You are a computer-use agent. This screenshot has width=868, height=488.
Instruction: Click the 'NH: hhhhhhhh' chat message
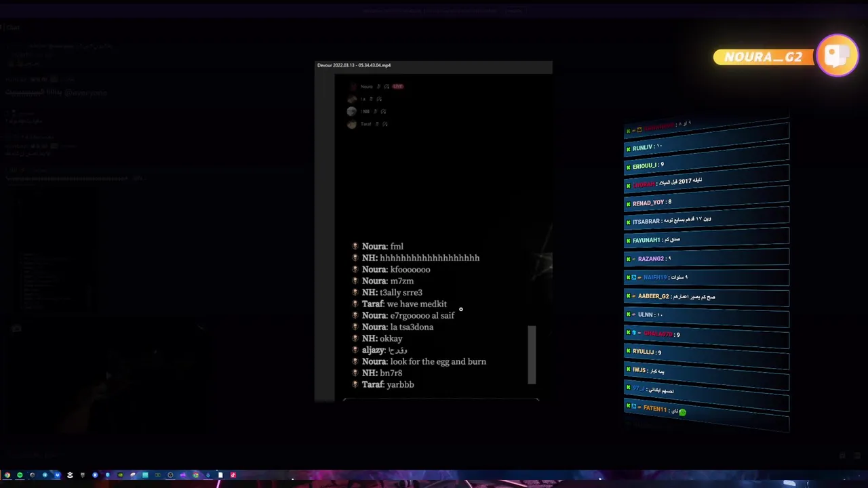[420, 258]
